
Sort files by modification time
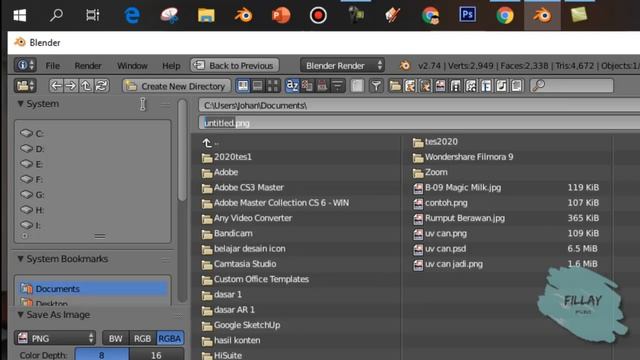(x=322, y=86)
